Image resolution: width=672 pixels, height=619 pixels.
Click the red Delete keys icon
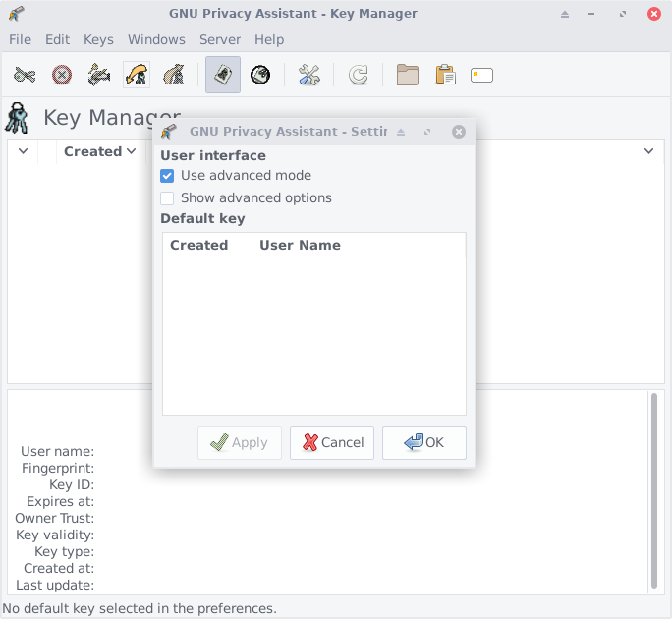(x=62, y=75)
